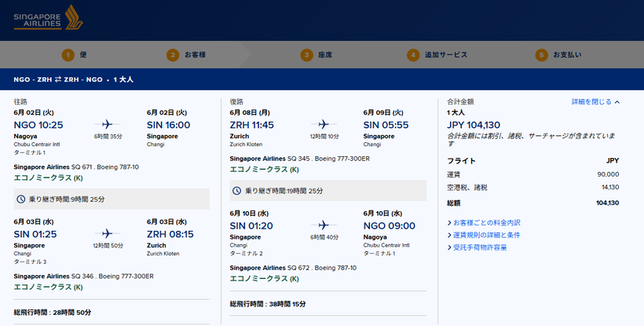Go to the 座席 step tab
This screenshot has height=326, width=644.
317,55
